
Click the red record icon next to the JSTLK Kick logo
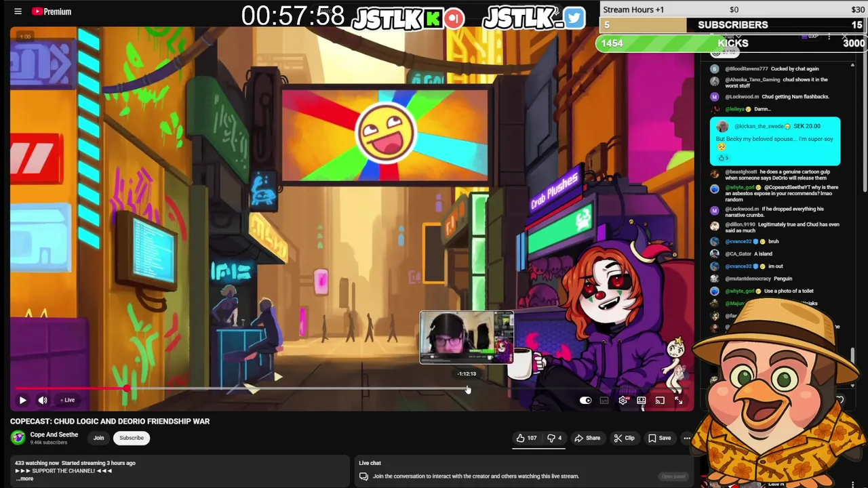tap(454, 18)
